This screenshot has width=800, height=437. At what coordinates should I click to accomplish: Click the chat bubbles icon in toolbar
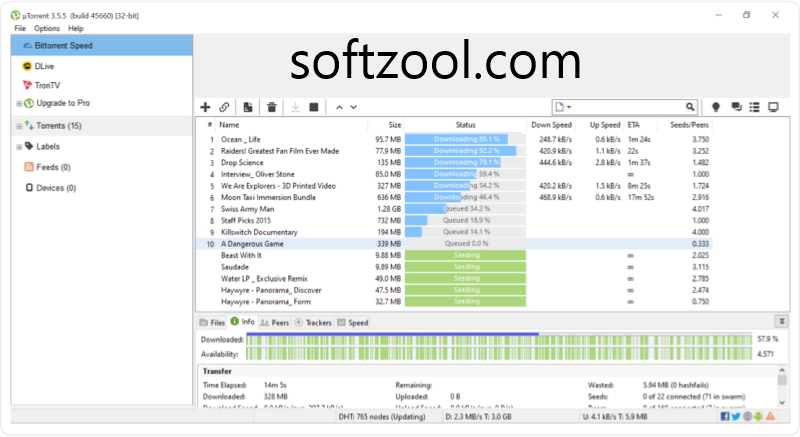pos(736,107)
